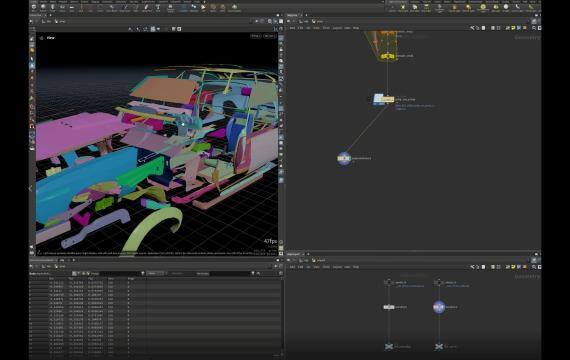Select the Grid tool on the Create shelf

pos(72,7)
